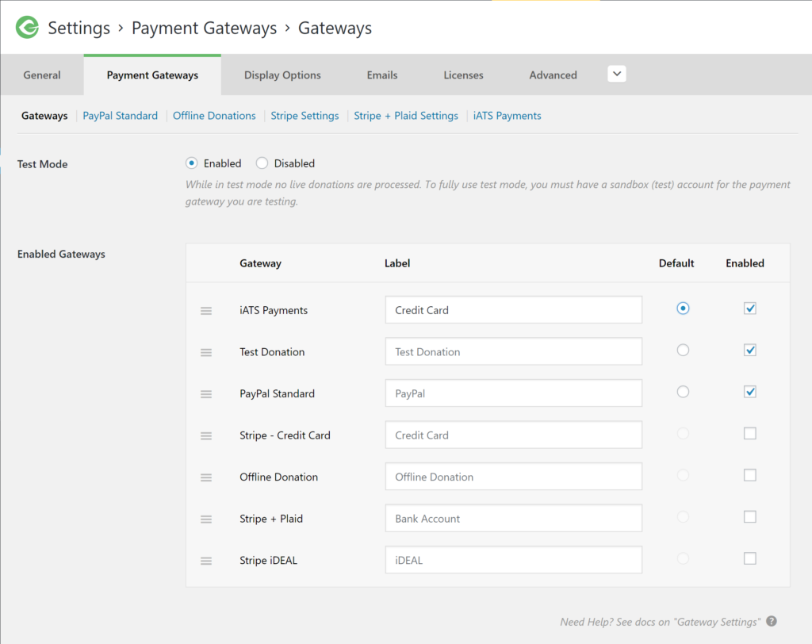This screenshot has width=812, height=644.
Task: Set Test Donation as default gateway
Action: (x=683, y=351)
